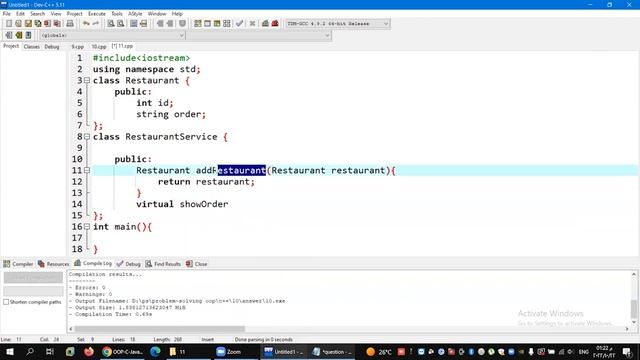Screen dimensions: 640x360
Task: Undo the last edit via toolbar
Action: pos(86,24)
